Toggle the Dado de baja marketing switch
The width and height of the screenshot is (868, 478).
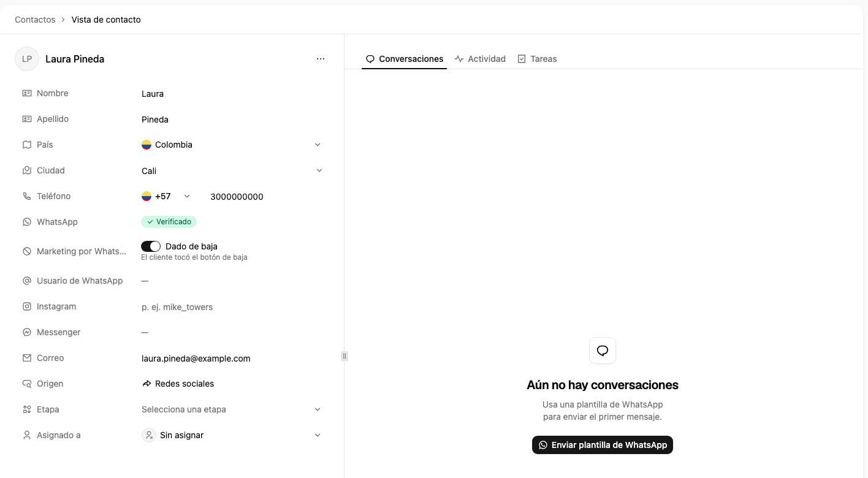pos(151,246)
